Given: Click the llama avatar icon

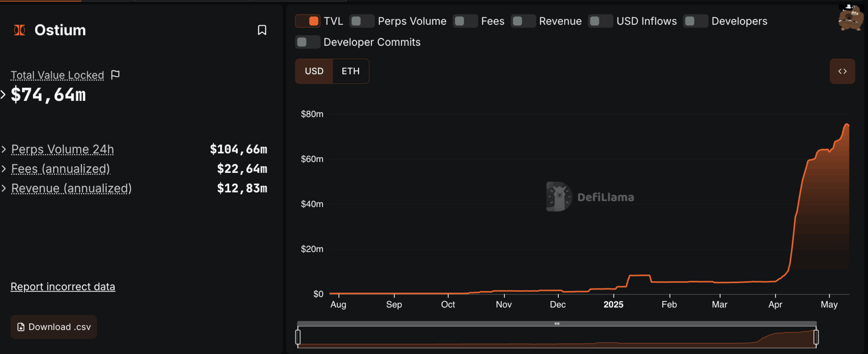Looking at the screenshot, I should [851, 18].
